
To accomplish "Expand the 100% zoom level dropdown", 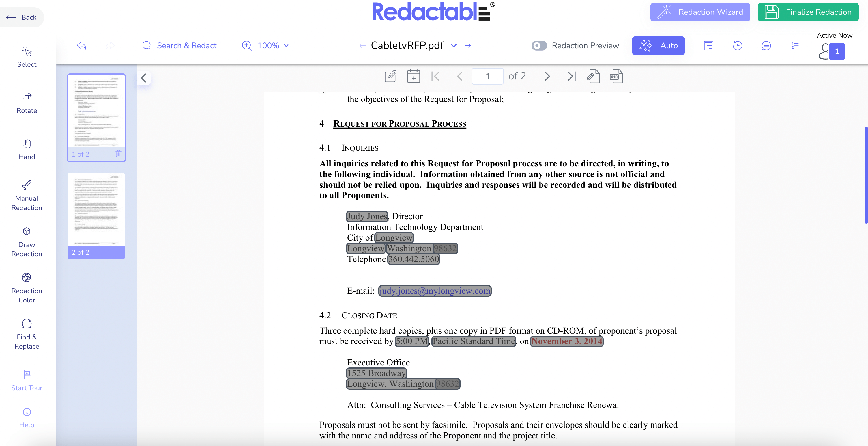I will 273,46.
